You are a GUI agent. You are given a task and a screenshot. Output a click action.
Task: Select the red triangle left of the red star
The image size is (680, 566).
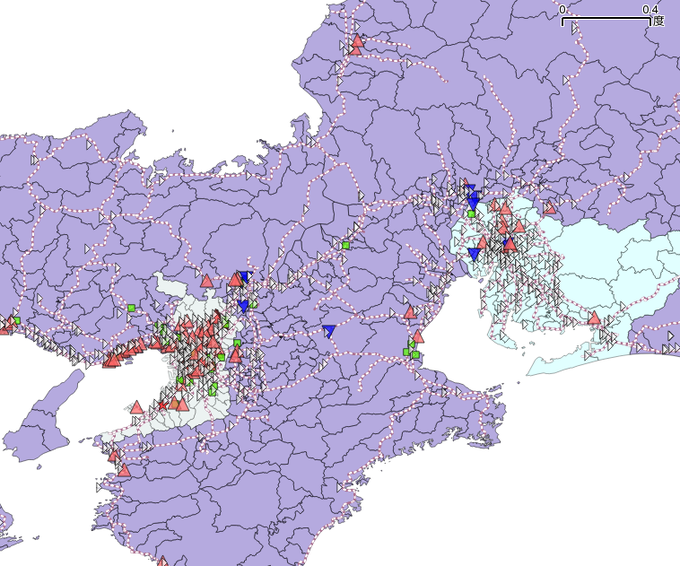pyautogui.click(x=137, y=407)
